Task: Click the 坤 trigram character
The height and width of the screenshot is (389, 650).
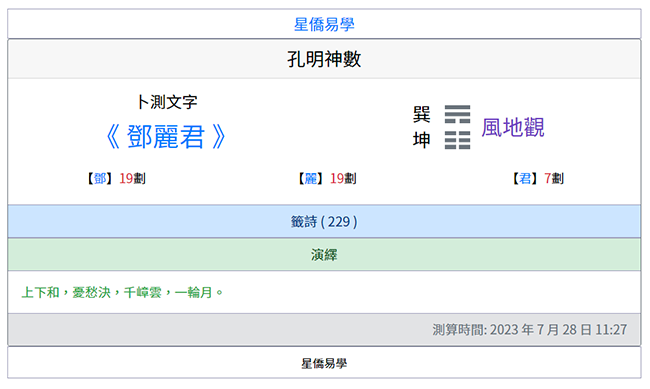Action: pyautogui.click(x=422, y=140)
